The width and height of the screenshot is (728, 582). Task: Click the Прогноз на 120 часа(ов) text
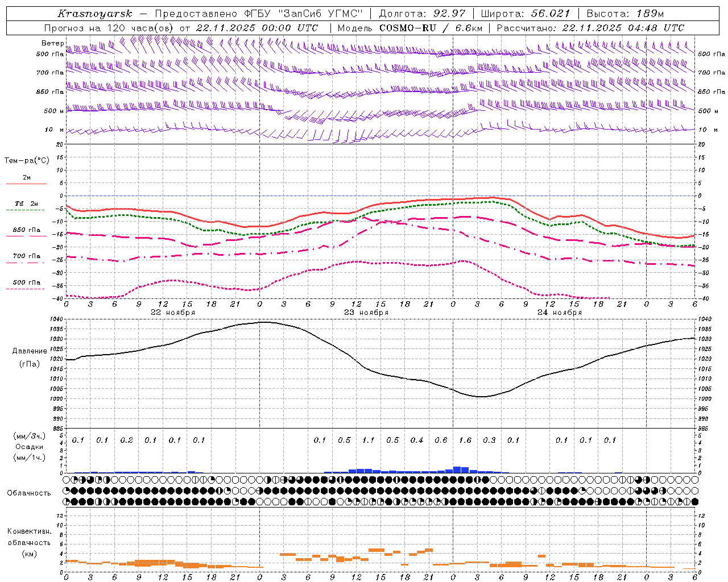pyautogui.click(x=109, y=28)
